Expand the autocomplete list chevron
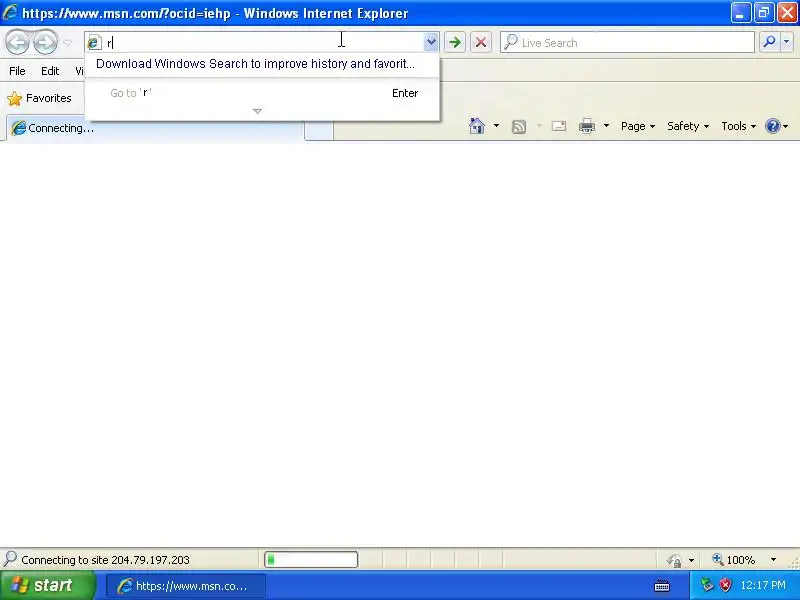 (x=258, y=111)
